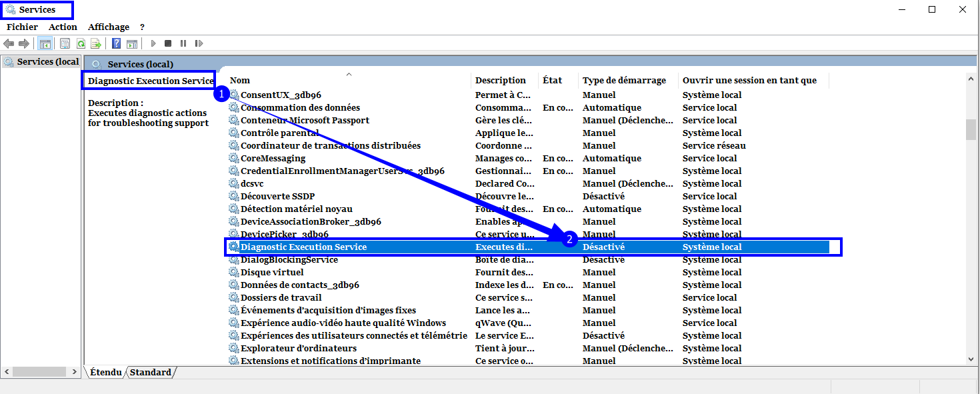Image resolution: width=980 pixels, height=394 pixels.
Task: Click the gear icon of Extensions et notifications d'imprimante
Action: [x=234, y=361]
